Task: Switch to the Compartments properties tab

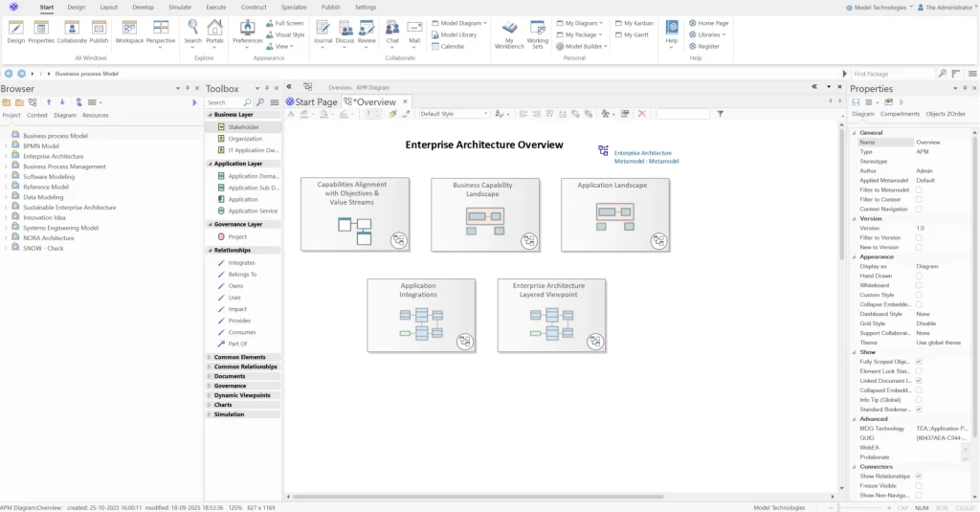Action: coord(900,114)
